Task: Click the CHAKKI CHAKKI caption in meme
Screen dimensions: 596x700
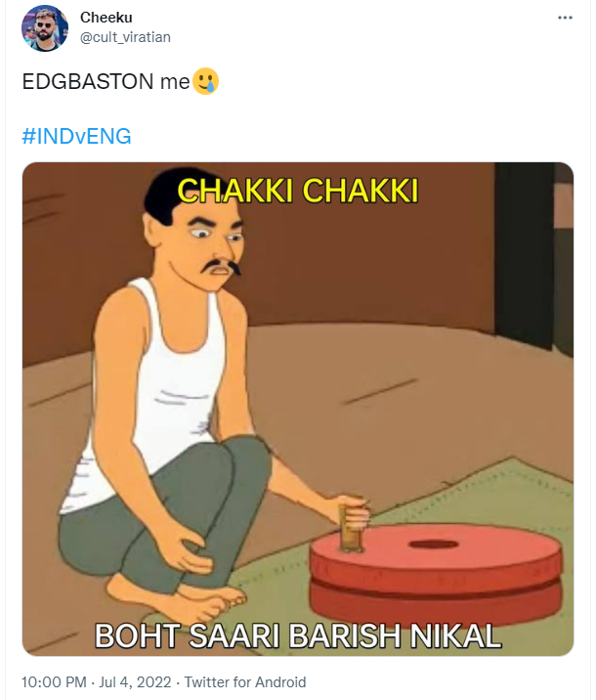Action: [x=298, y=191]
